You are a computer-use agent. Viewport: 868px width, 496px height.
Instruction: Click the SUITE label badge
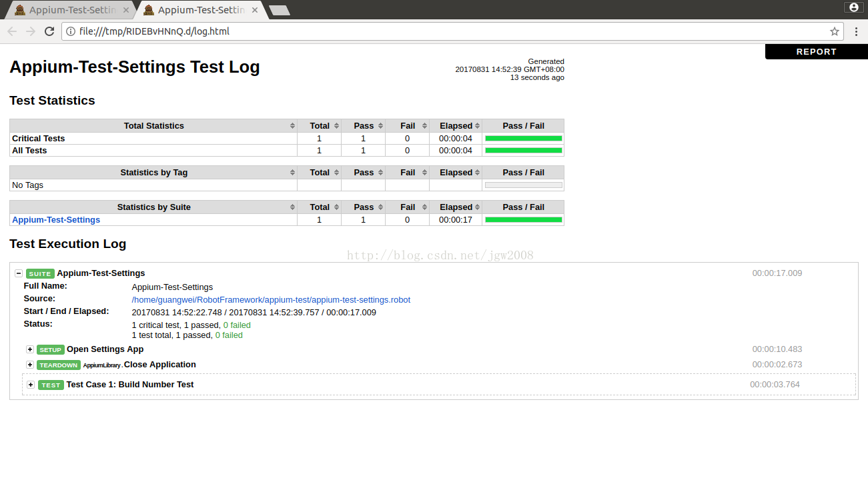click(40, 273)
